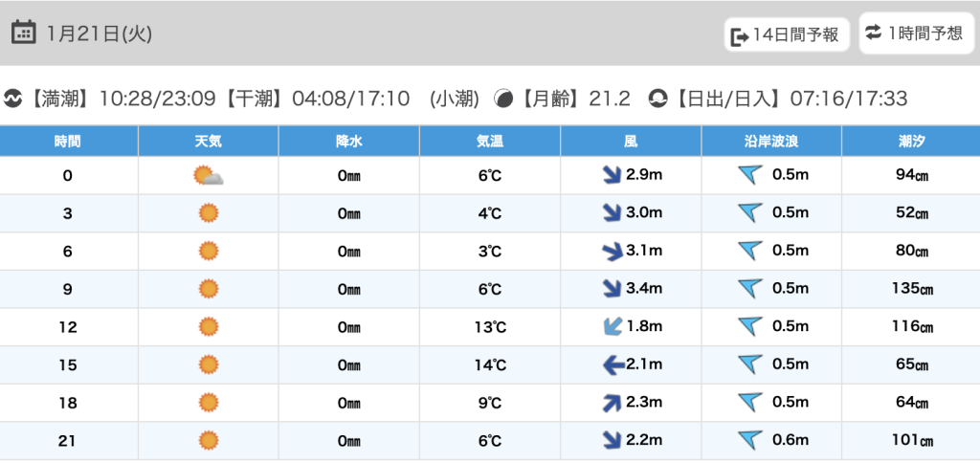This screenshot has width=980, height=463.
Task: Click the partly cloudy icon at hour 0
Action: pos(208,176)
